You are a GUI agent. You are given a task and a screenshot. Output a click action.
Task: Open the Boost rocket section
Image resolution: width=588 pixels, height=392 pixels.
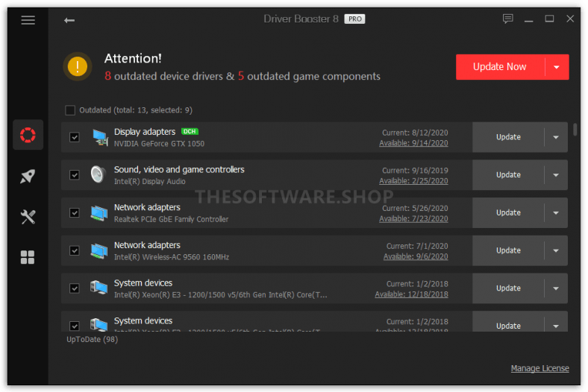tap(28, 176)
